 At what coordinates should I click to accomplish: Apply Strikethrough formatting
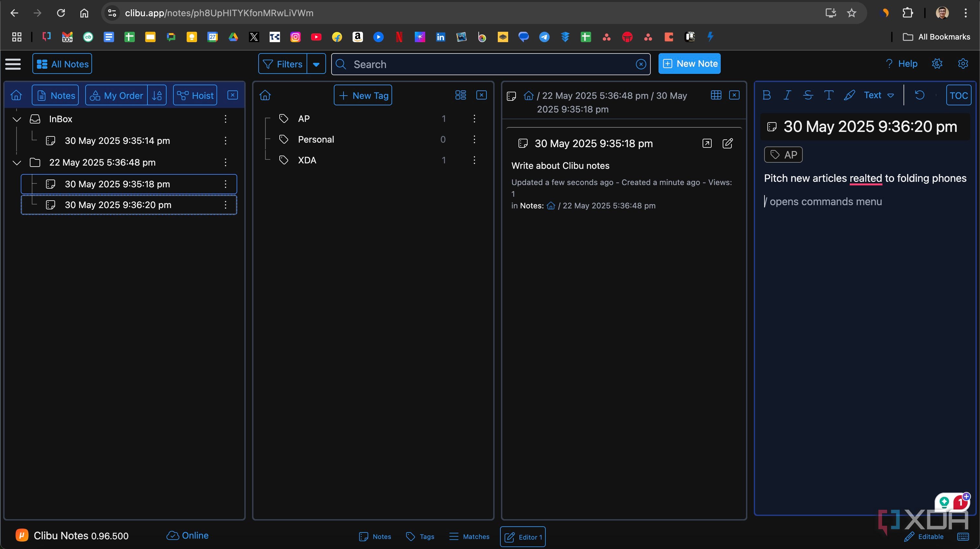(808, 95)
